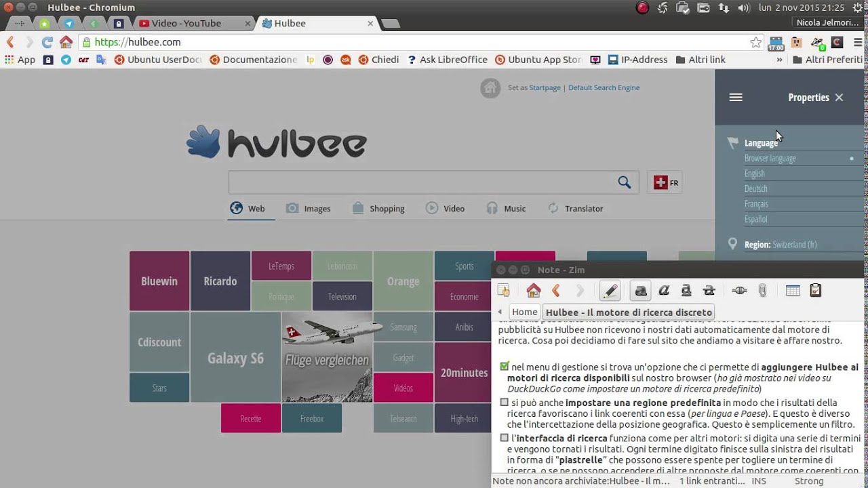Toggle strong (bold) formatting in Zim
The height and width of the screenshot is (488, 868).
[641, 291]
